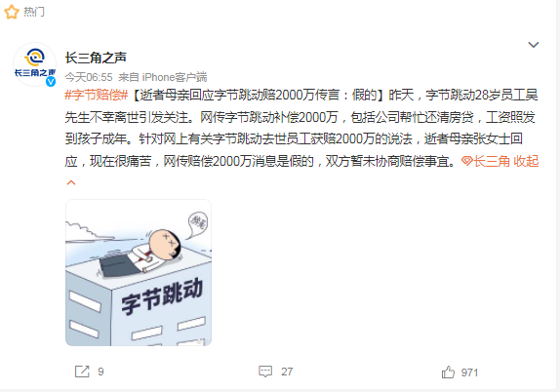Image resolution: width=560 pixels, height=392 pixels.
Task: Open the #字节赔偿# hashtag topic
Action: pyautogui.click(x=97, y=96)
